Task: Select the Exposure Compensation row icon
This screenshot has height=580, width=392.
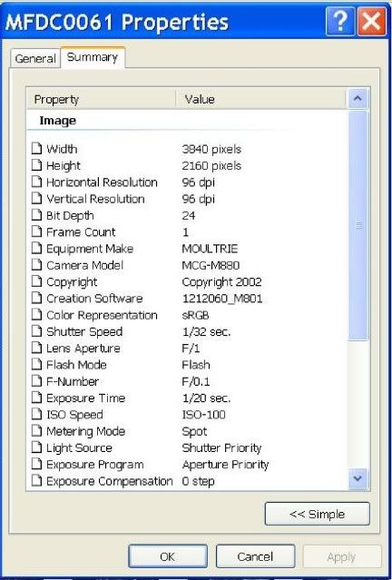Action: coord(36,481)
